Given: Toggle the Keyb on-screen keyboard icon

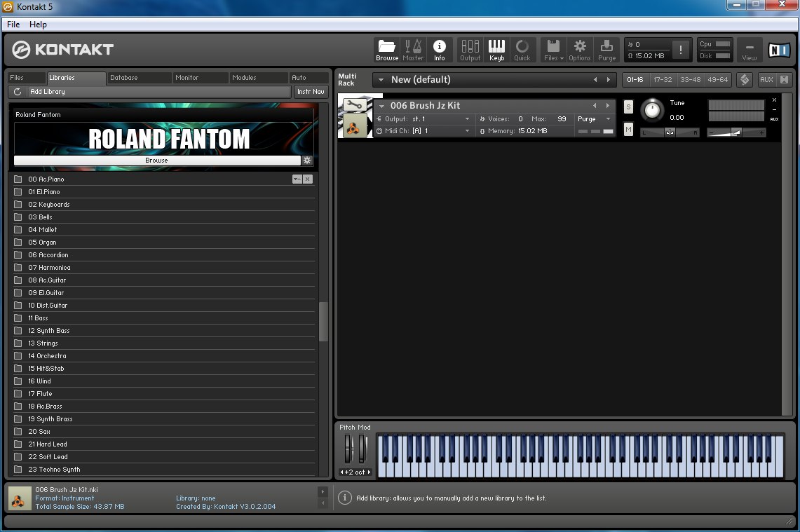Looking at the screenshot, I should click(x=496, y=50).
